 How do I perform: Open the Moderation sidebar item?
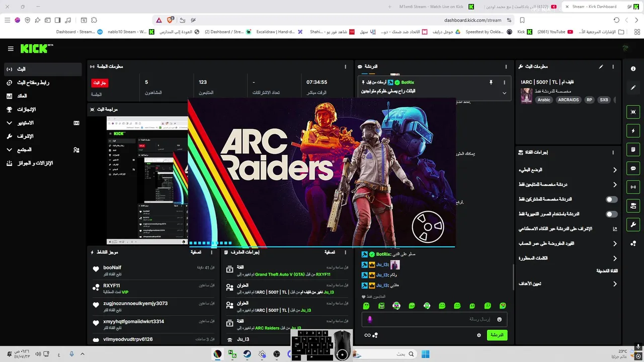[43, 136]
